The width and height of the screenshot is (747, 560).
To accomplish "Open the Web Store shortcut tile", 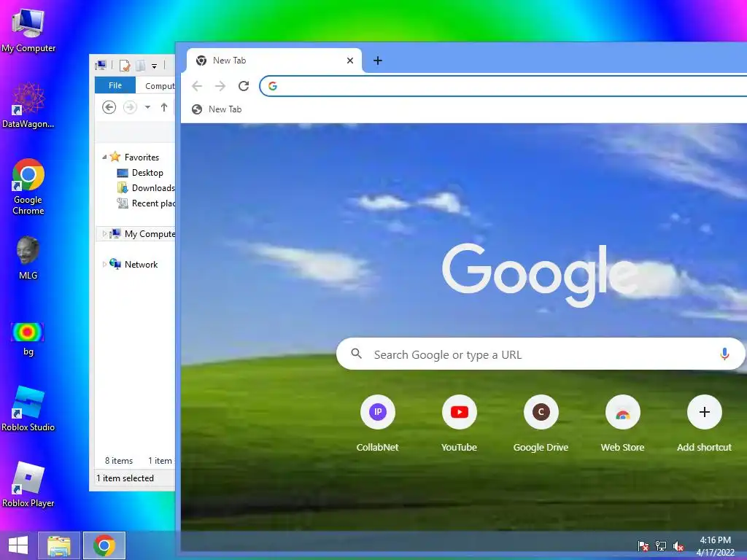I will click(x=623, y=424).
